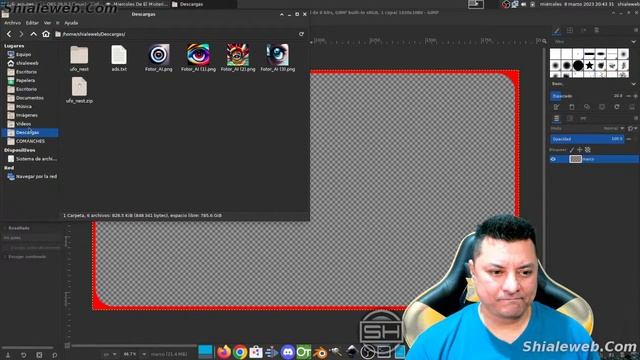Click reset tool options icon in GIMP
The height and width of the screenshot is (360, 640).
tap(55, 355)
